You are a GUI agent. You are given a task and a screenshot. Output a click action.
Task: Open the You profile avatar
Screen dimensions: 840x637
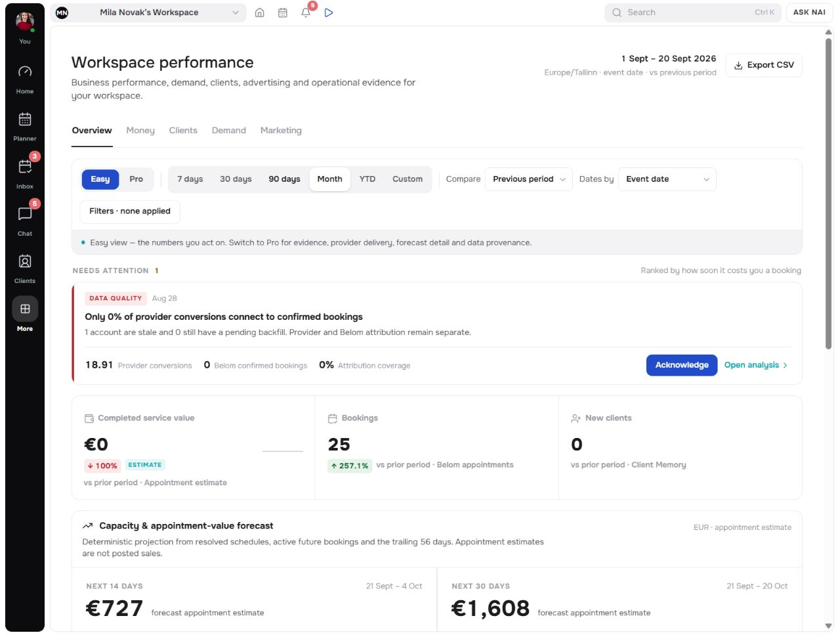(x=25, y=22)
